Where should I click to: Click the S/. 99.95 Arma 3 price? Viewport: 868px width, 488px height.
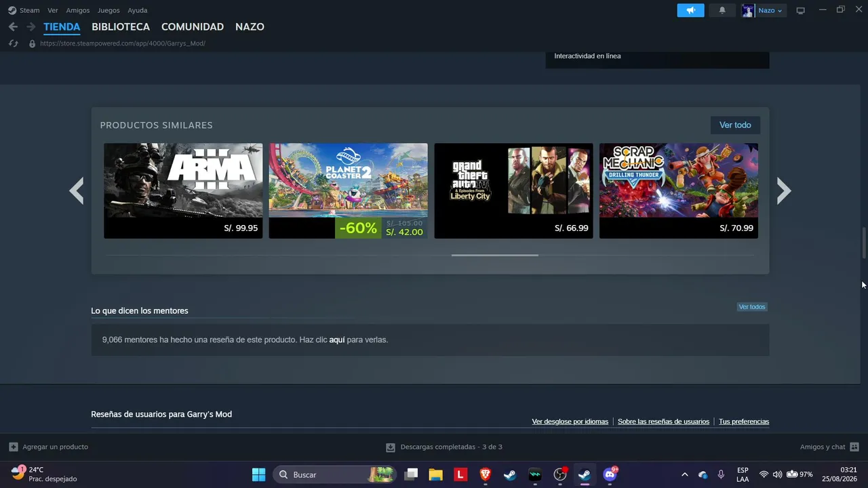click(x=241, y=228)
